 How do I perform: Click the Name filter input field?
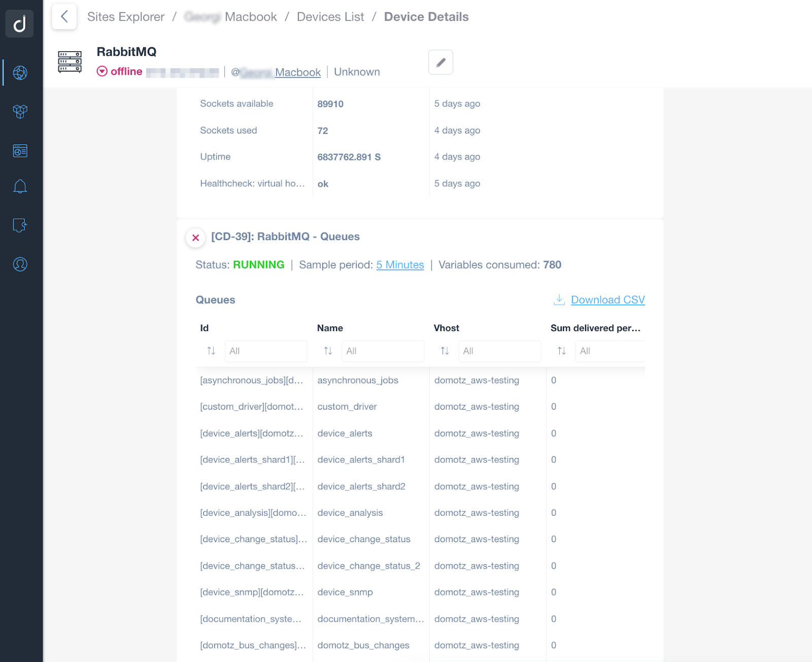coord(383,351)
